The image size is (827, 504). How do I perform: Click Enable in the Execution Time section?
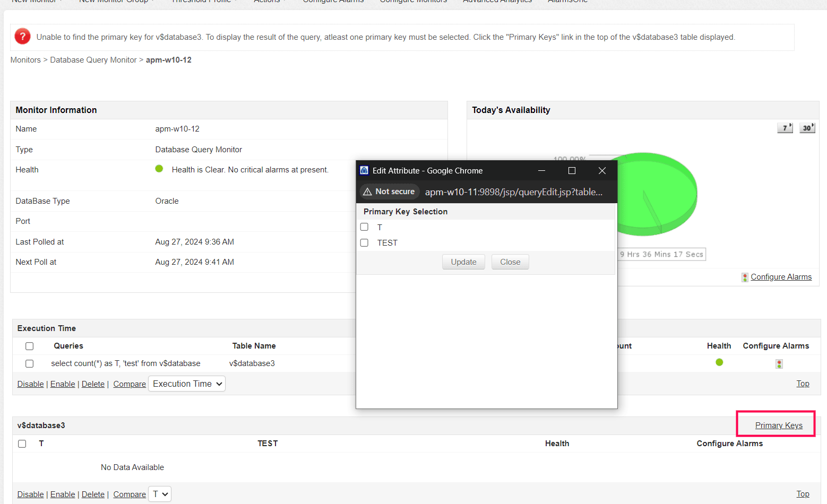pyautogui.click(x=63, y=384)
